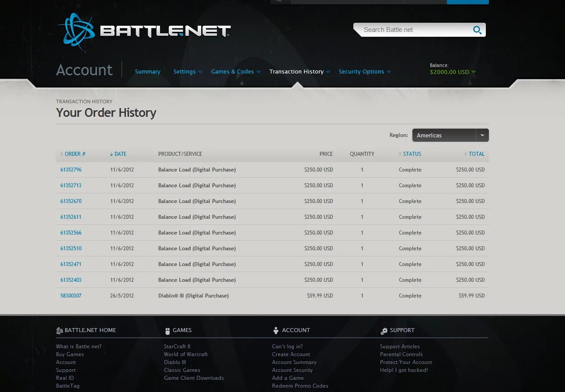Open Game Client Downloads footer link
Screen dimensions: 565x392
194,378
